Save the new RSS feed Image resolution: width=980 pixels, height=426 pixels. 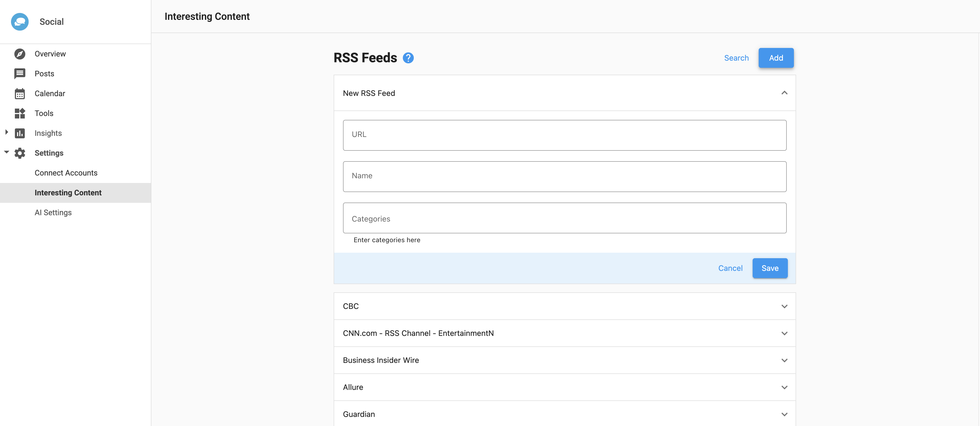[770, 268]
